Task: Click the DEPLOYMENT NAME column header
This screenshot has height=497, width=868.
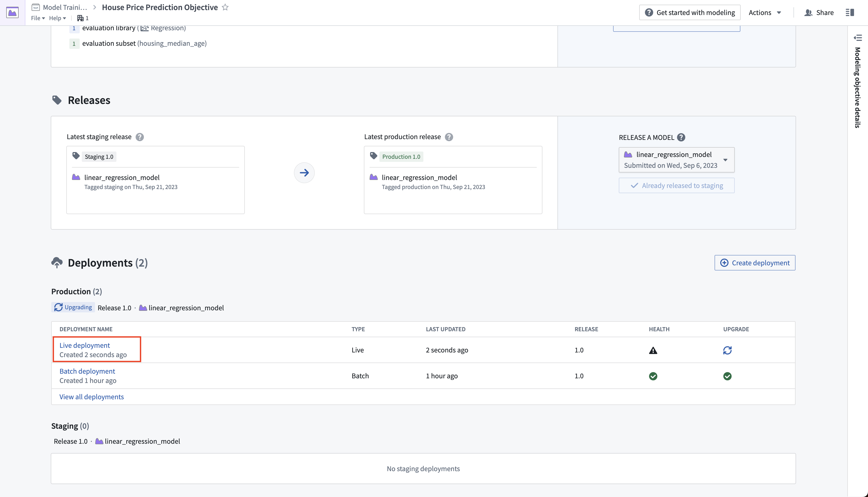Action: (x=86, y=329)
